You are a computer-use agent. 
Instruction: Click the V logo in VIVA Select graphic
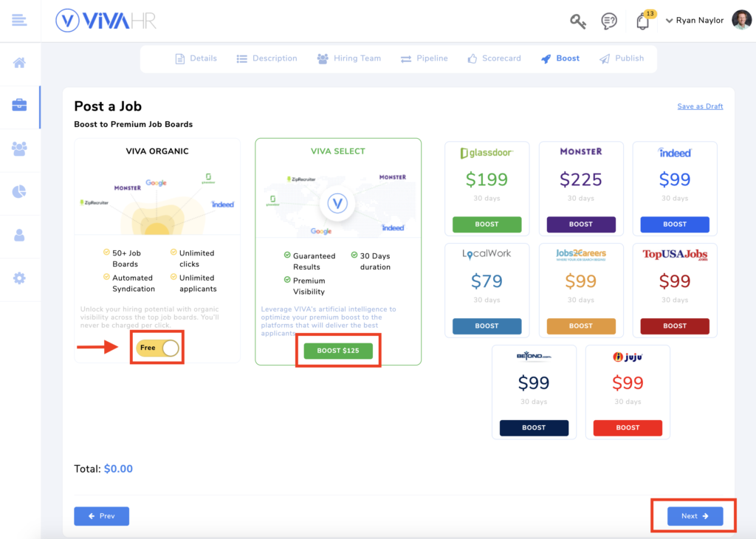337,204
